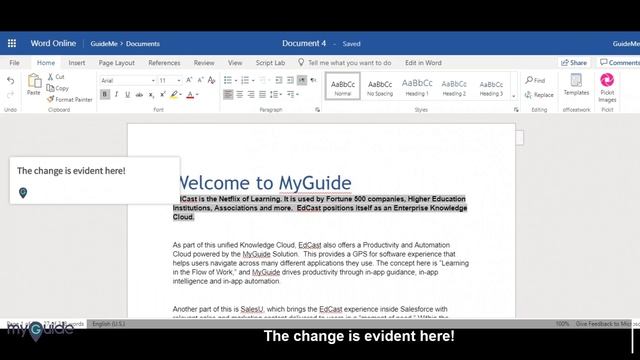
Task: Toggle strikethrough formatting
Action: (x=139, y=95)
